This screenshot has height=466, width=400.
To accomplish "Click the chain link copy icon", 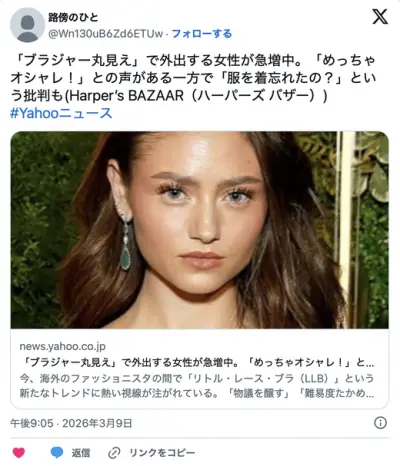I will click(114, 453).
